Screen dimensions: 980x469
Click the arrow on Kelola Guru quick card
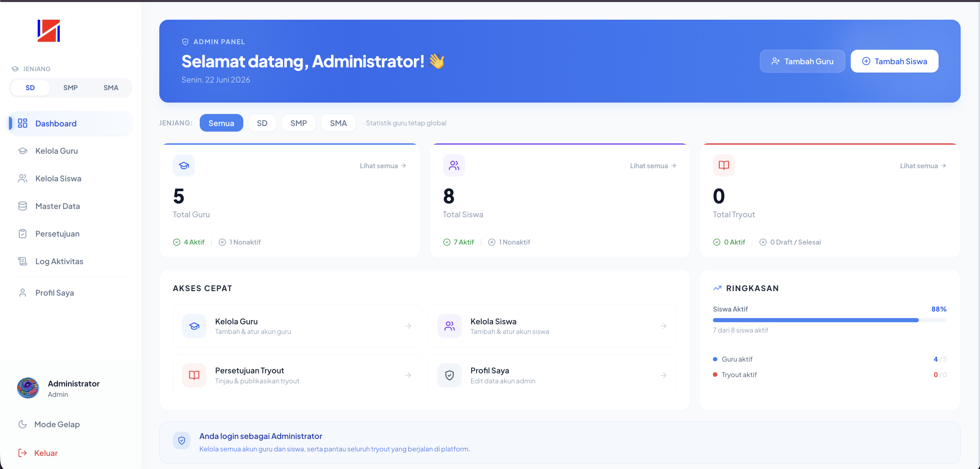[x=408, y=326]
